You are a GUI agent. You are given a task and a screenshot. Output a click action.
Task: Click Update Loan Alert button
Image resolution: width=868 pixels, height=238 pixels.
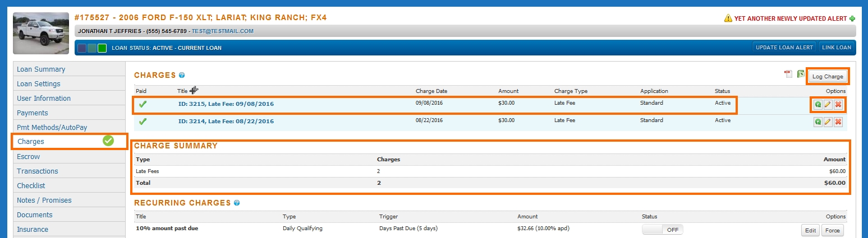coord(784,48)
